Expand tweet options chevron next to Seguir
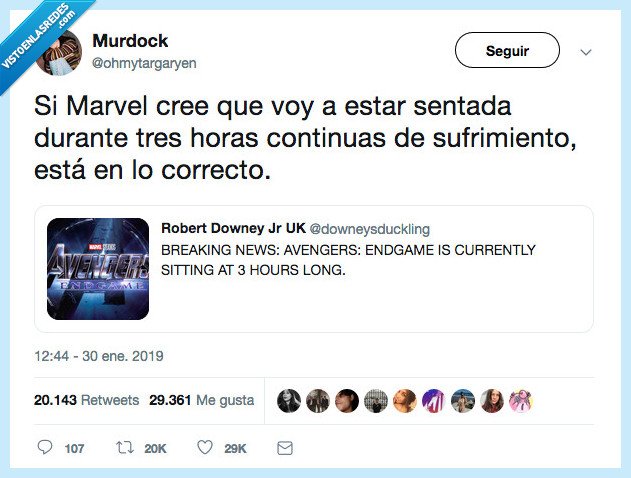This screenshot has height=478, width=631. [x=586, y=52]
